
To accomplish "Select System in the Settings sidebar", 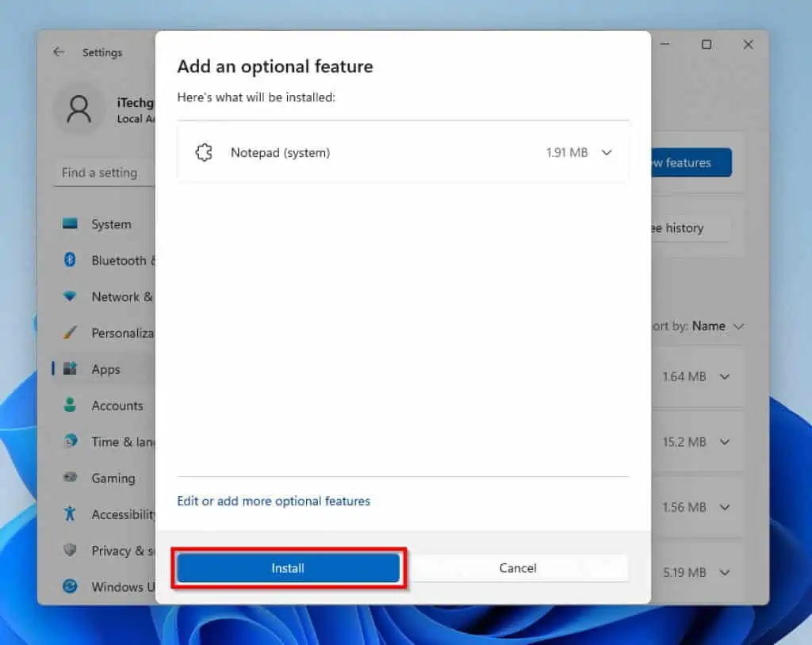I will 111,224.
